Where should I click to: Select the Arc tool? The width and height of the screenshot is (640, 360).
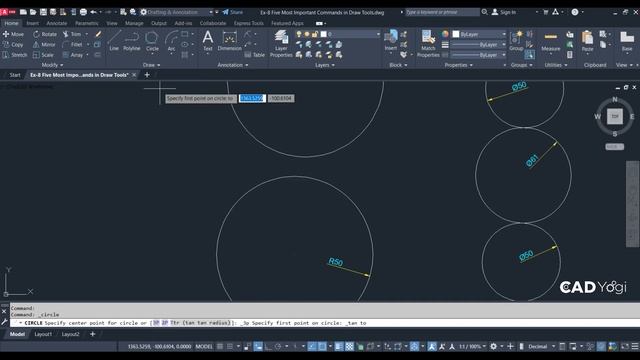click(x=171, y=40)
